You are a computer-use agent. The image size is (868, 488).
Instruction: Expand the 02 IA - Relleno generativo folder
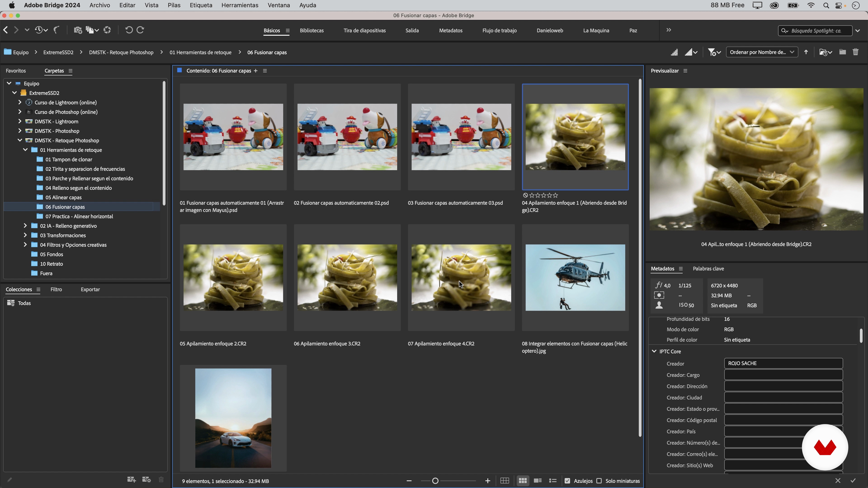tap(25, 226)
